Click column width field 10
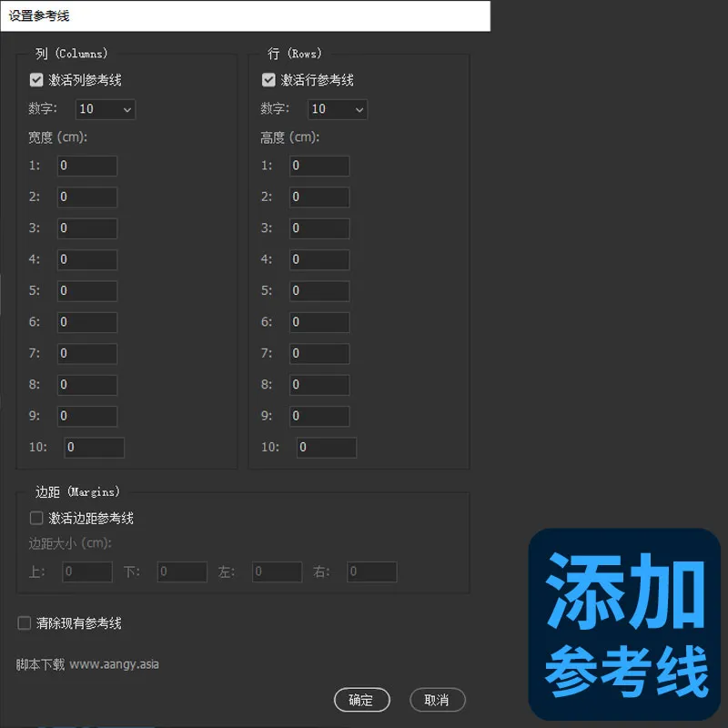728x728 pixels. (94, 447)
